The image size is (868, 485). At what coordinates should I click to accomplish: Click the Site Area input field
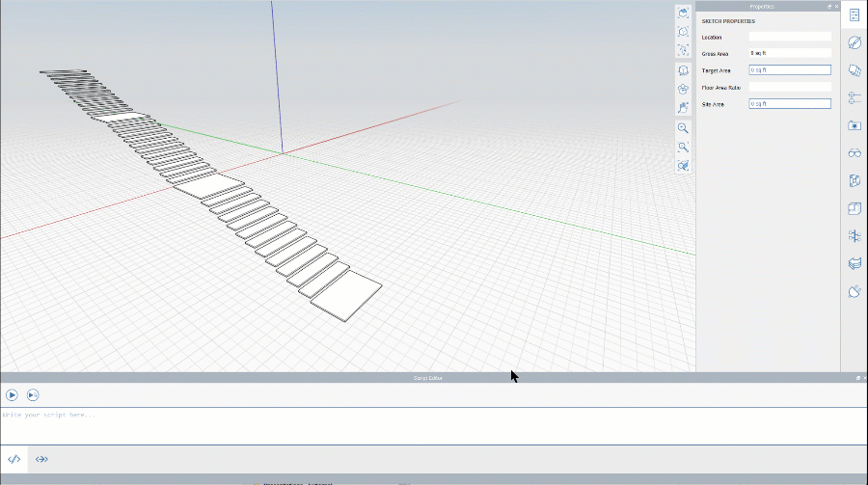pos(789,103)
